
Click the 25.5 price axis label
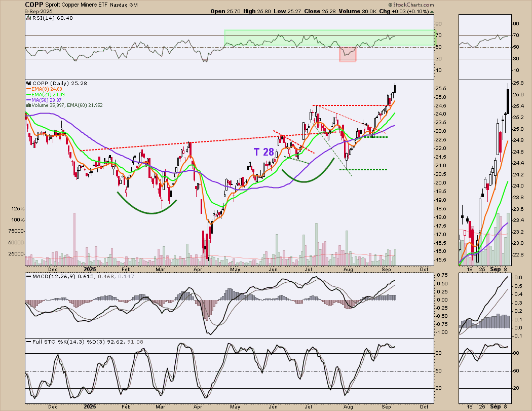pos(441,89)
